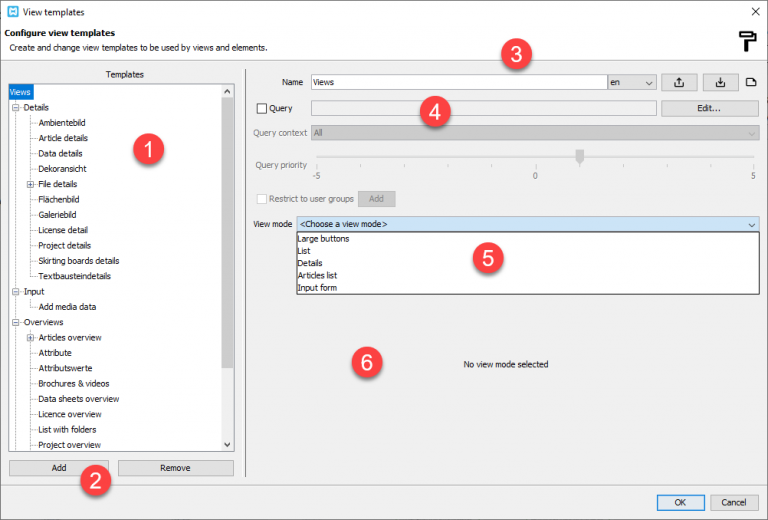Viewport: 768px width, 520px height.
Task: Select Article details template
Action: 63,138
